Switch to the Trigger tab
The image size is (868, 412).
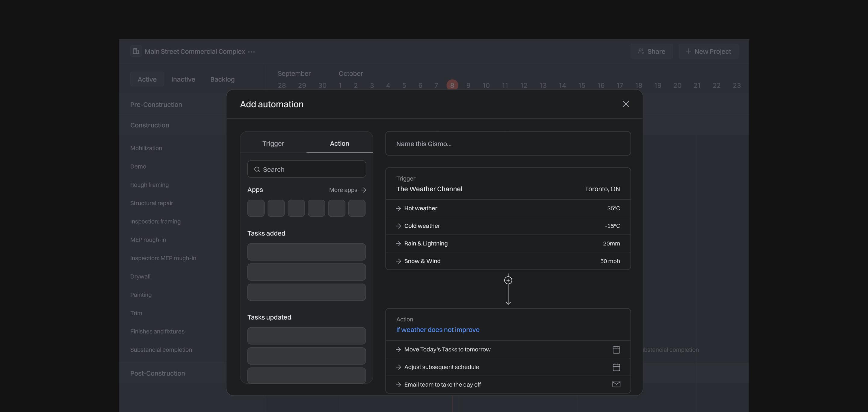coord(273,143)
